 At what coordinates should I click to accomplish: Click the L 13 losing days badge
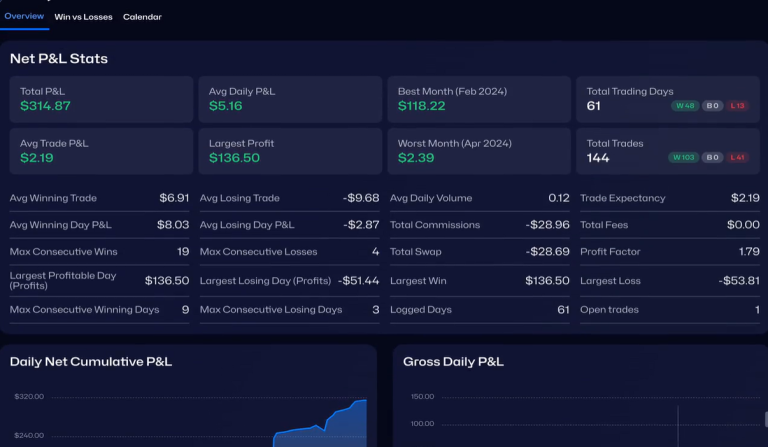tap(736, 106)
